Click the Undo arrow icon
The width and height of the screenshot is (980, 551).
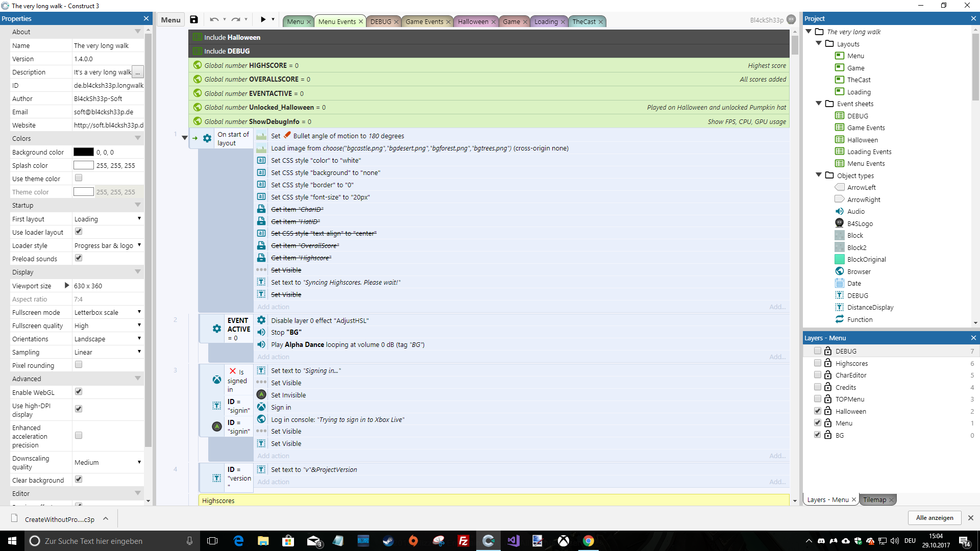point(214,20)
